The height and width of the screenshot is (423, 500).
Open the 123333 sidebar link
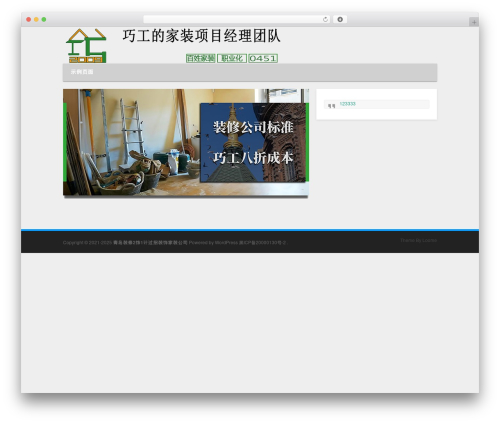pos(348,104)
